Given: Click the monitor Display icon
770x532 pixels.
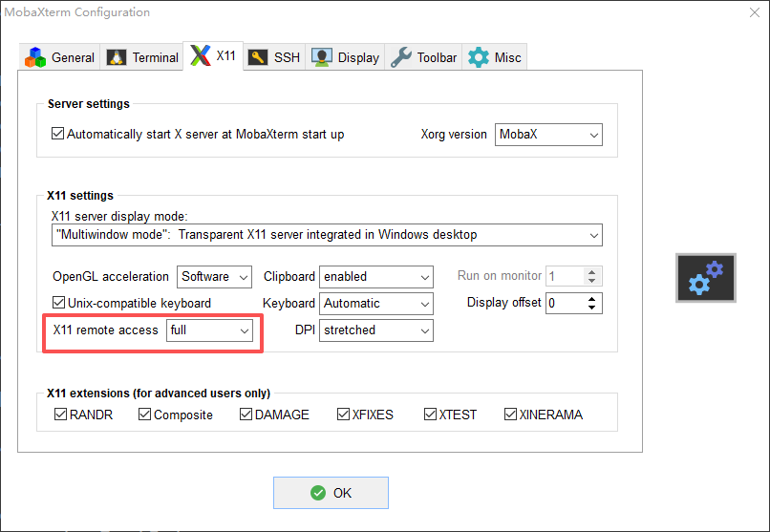Looking at the screenshot, I should [x=322, y=57].
